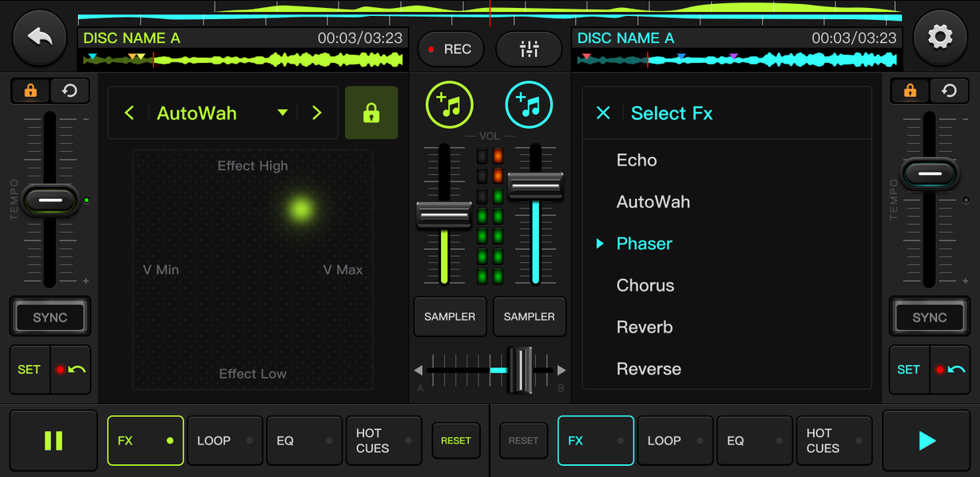
Task: Switch the right deck to the LOOP tab
Action: pos(675,440)
